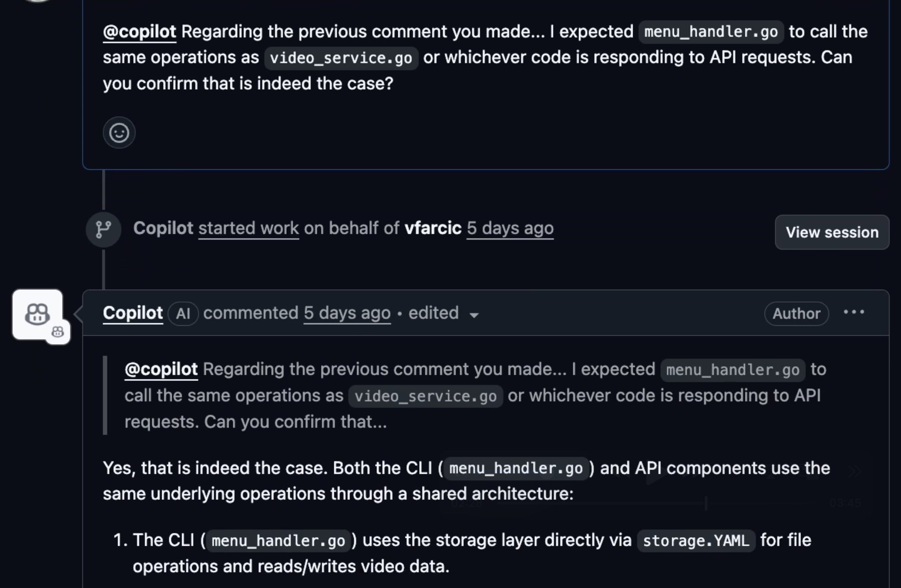Click the storage.YAML code snippet
This screenshot has height=588, width=901.
[x=696, y=541]
